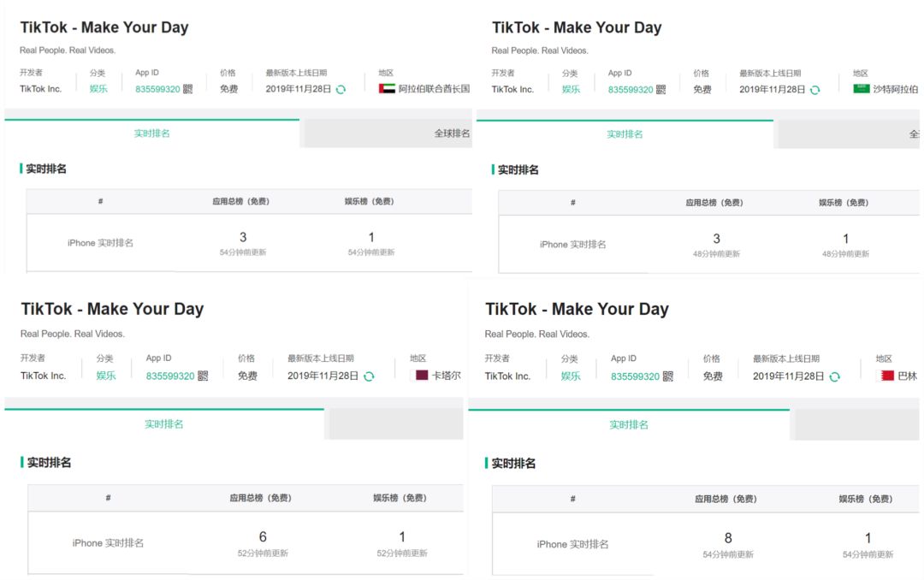Click the Bahrain flag next to 巴林

[888, 376]
